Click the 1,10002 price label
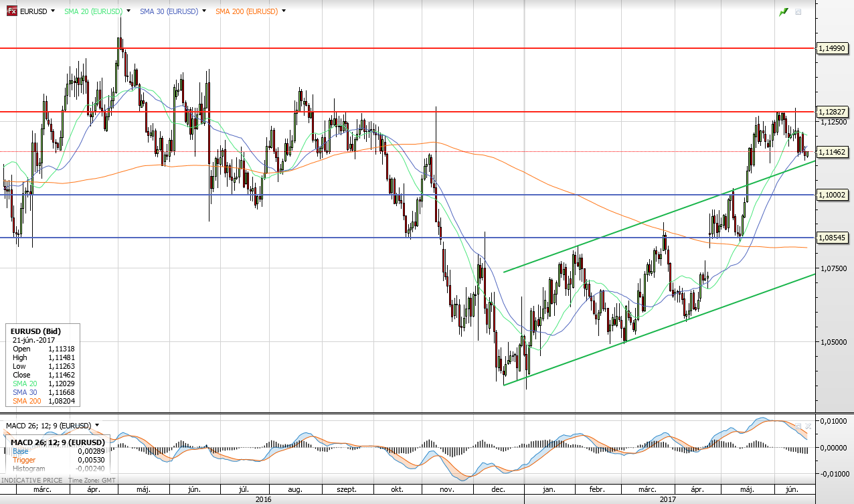This screenshot has height=504, width=854. tap(833, 195)
